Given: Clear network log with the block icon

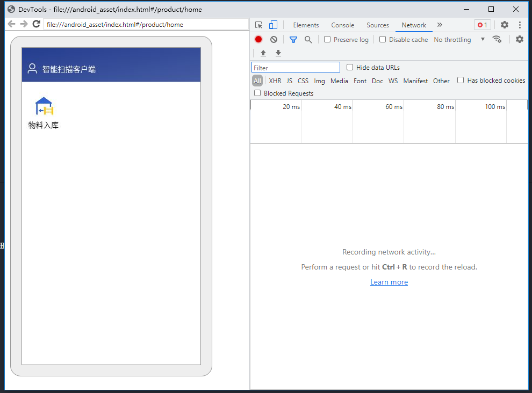Looking at the screenshot, I should pos(274,39).
